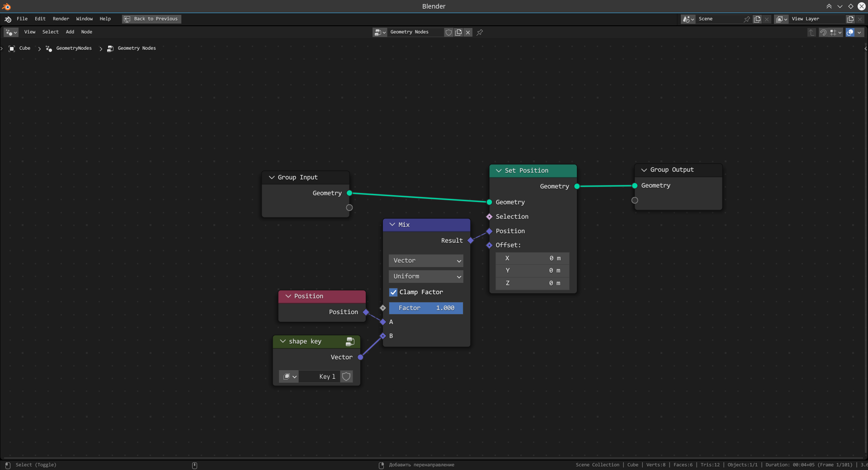Unlink the Geometry Nodes node tree
Screen dimensions: 868x470
(x=468, y=32)
